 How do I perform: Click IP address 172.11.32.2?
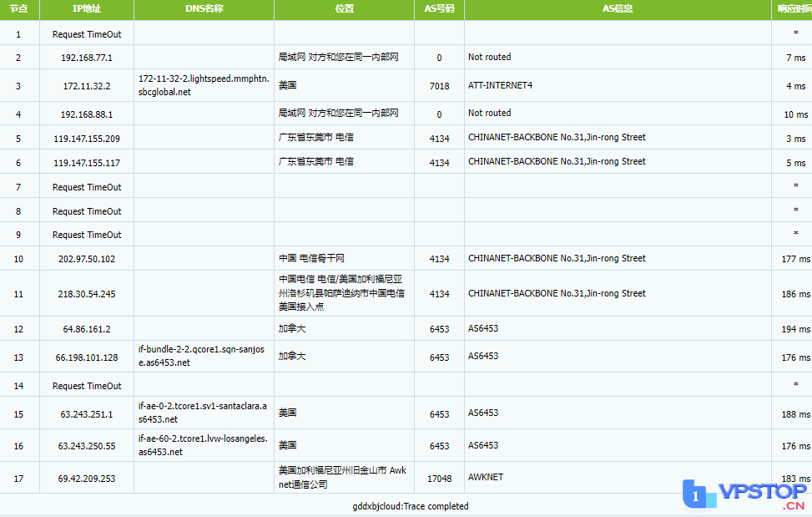coord(86,86)
